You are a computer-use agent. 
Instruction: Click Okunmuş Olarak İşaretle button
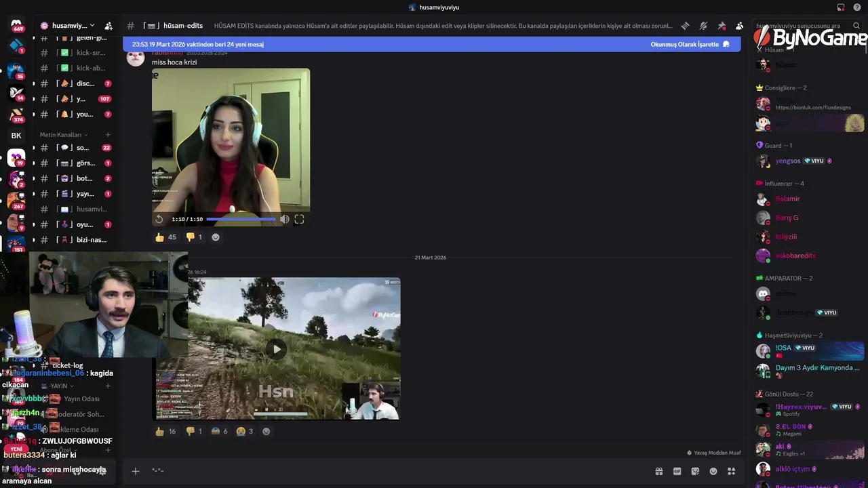tap(690, 44)
